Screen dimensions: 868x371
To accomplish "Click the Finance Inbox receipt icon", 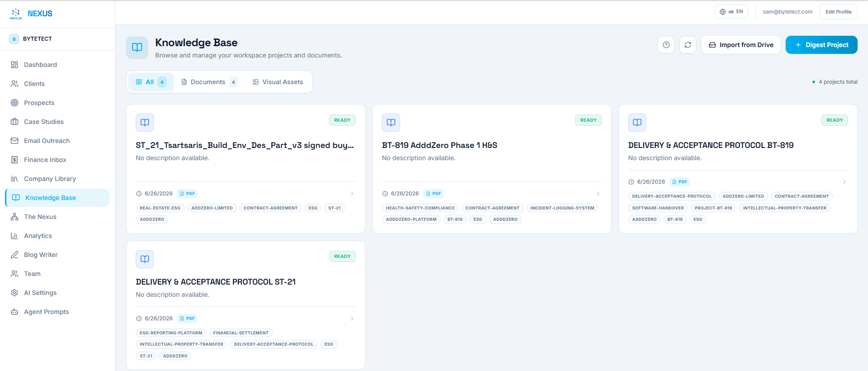I will coord(14,160).
